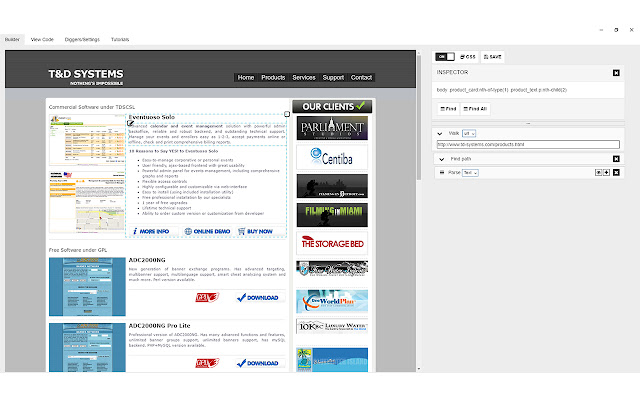Click the ADC2000NG Pro Lite screenshot thumbnail

pos(87,347)
